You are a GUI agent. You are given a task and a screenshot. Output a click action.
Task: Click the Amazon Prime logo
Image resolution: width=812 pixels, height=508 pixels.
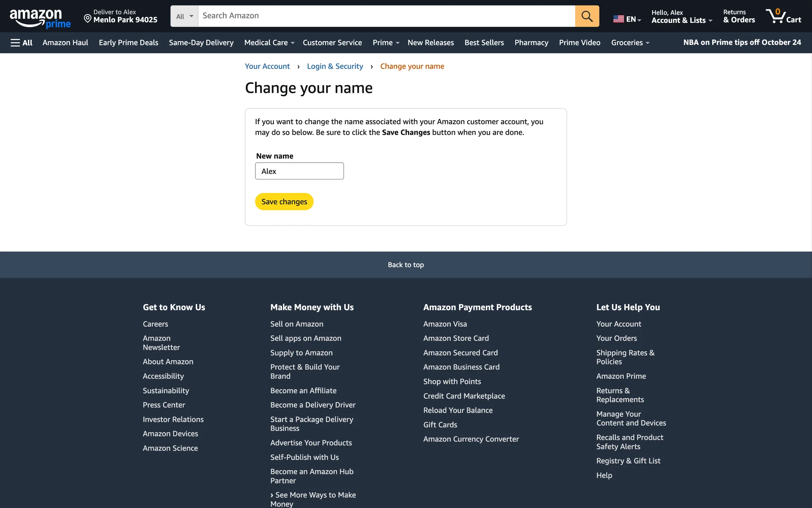click(x=40, y=18)
